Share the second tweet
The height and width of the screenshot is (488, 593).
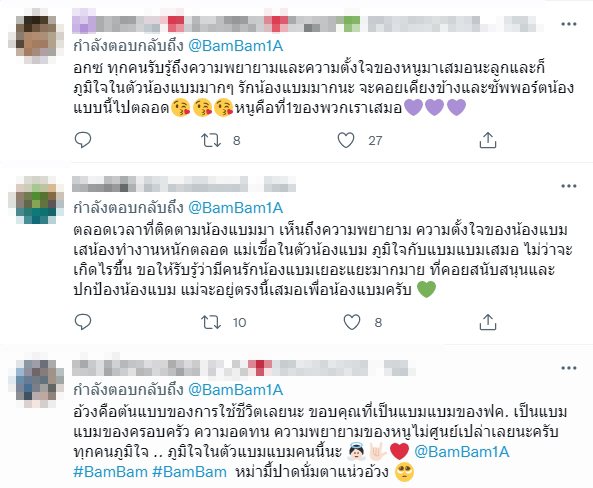click(x=488, y=322)
